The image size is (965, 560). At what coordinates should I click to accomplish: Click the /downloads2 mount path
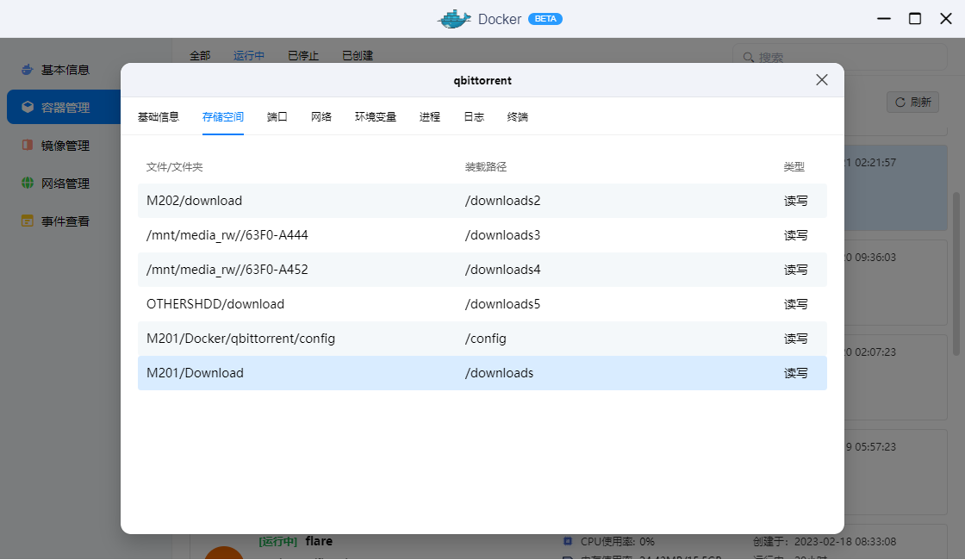point(503,201)
